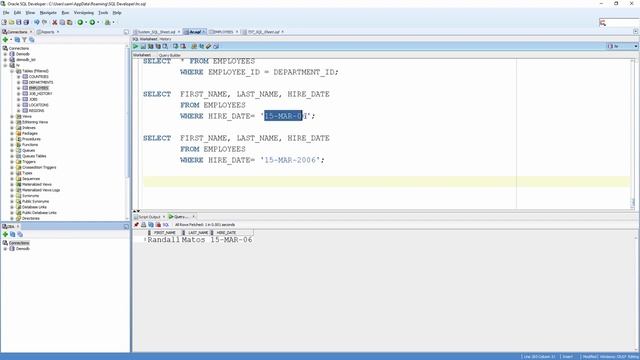Expand the EMPLOYEES table node
This screenshot has height=360, width=640.
click(18, 88)
